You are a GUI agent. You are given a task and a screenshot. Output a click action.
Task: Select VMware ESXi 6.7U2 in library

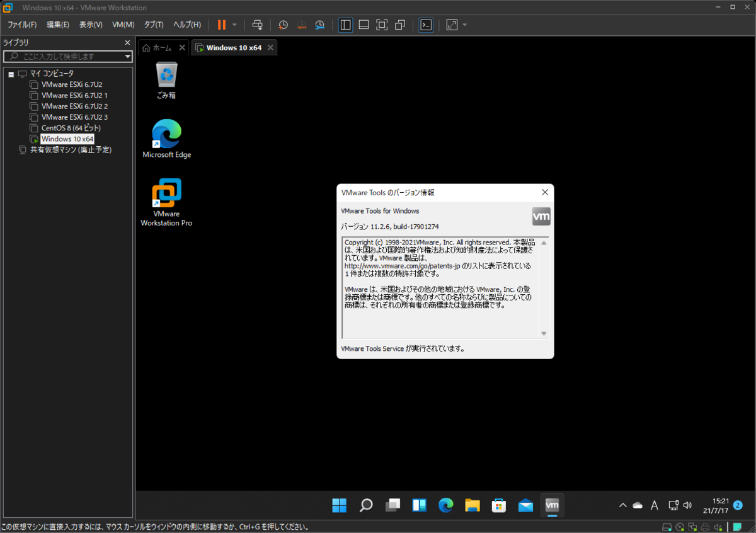click(72, 84)
